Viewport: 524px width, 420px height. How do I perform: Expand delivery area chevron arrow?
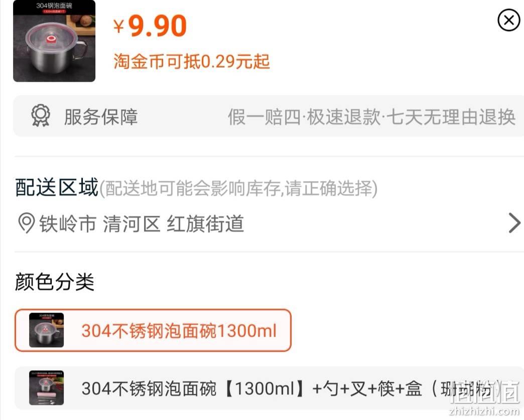(x=514, y=223)
